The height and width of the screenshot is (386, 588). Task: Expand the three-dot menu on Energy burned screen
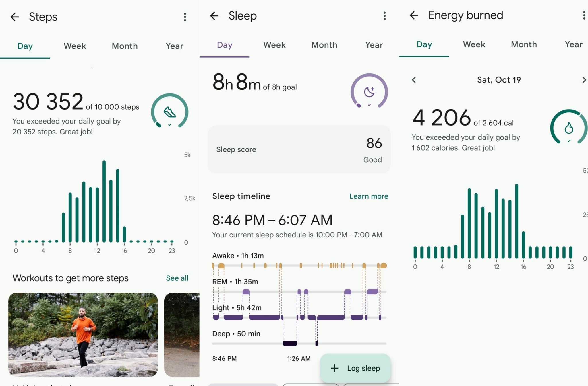[x=582, y=15]
